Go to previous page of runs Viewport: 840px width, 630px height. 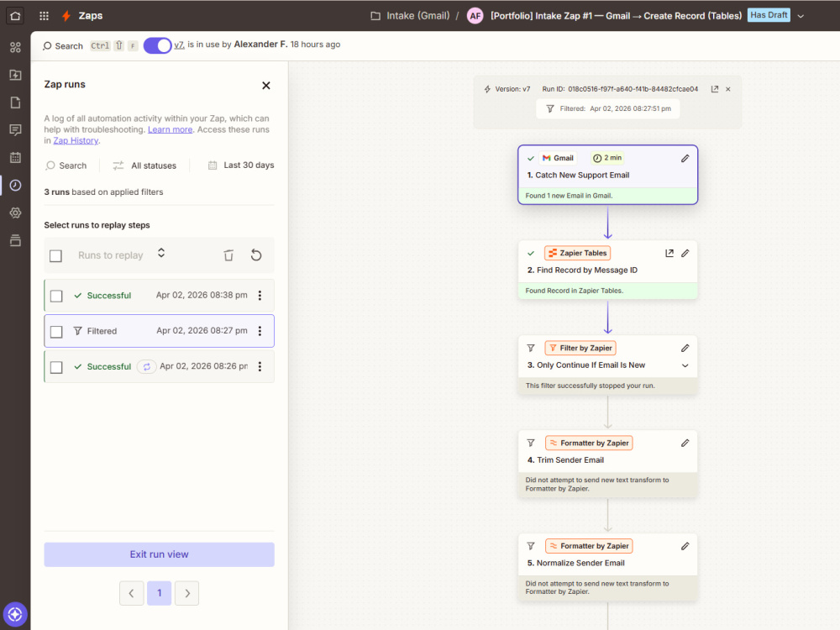131,593
